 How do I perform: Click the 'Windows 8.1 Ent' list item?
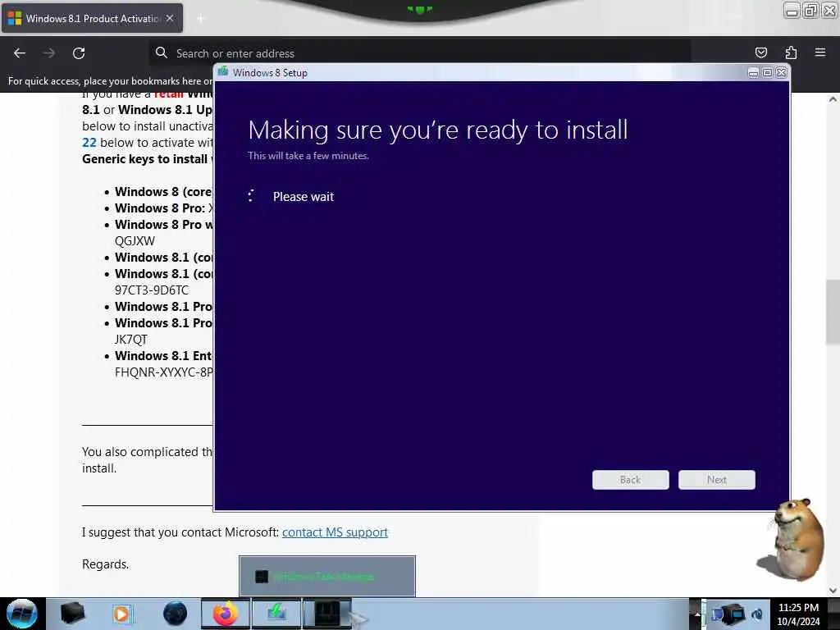click(x=163, y=356)
